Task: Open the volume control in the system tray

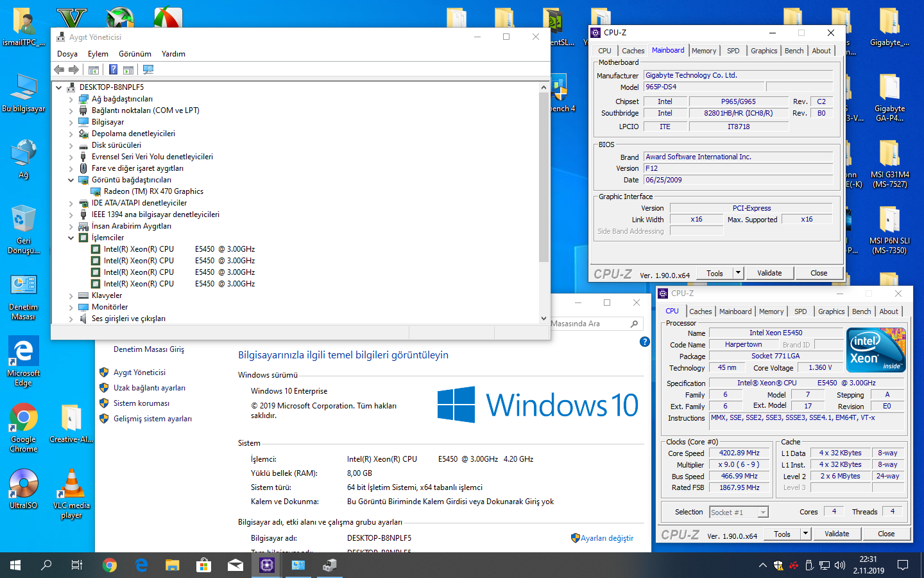Action: click(840, 565)
